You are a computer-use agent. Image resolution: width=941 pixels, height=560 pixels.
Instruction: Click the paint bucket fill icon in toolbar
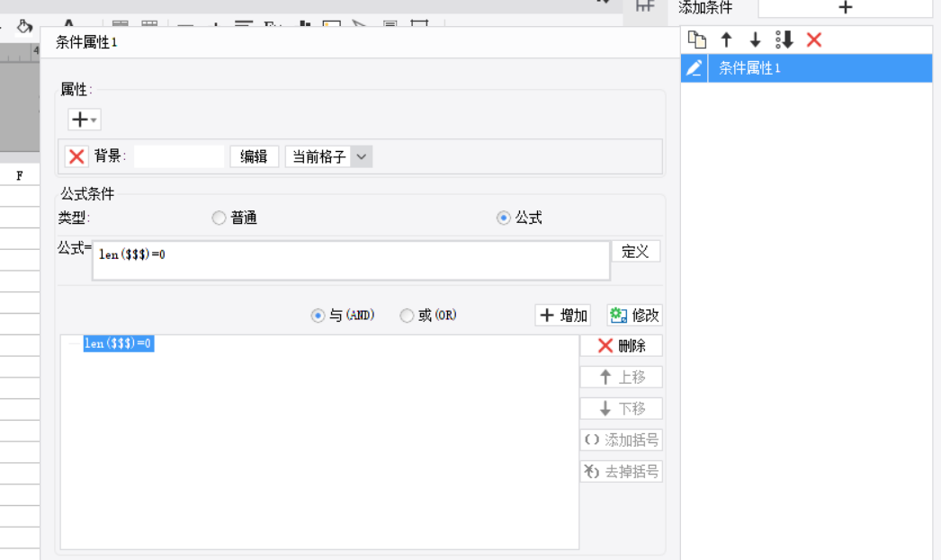coord(24,26)
